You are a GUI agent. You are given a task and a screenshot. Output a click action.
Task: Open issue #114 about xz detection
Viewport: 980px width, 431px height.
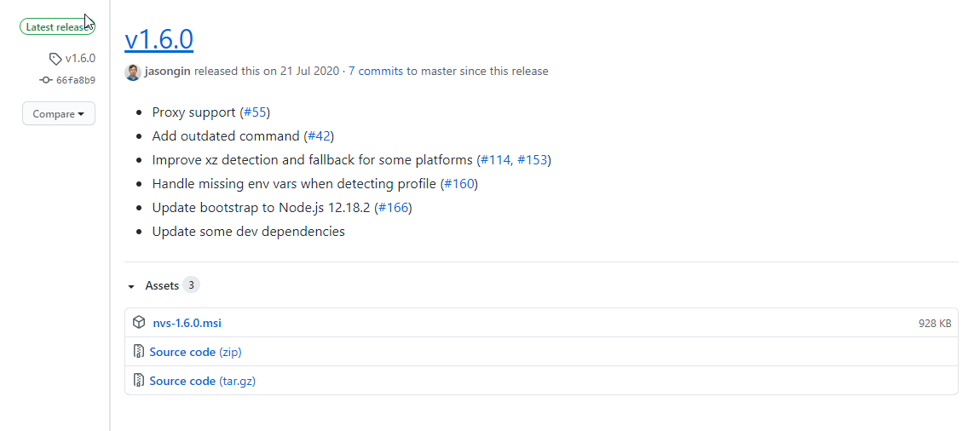point(496,160)
